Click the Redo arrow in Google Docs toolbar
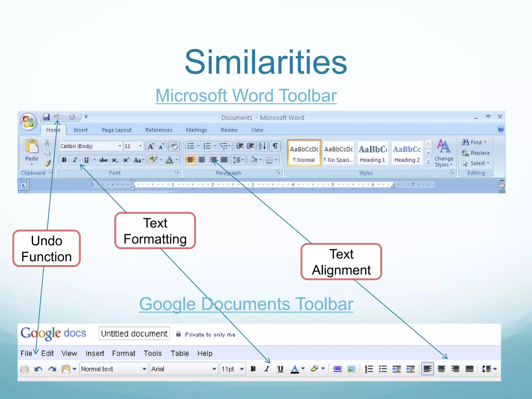The height and width of the screenshot is (399, 532). click(x=52, y=369)
